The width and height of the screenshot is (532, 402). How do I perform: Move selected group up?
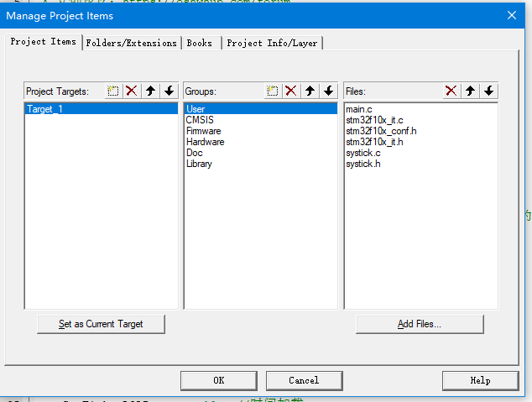coord(310,91)
